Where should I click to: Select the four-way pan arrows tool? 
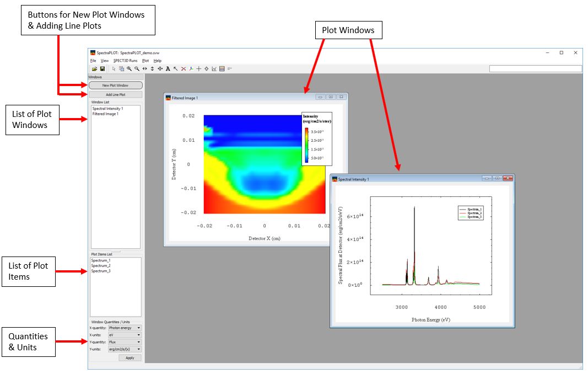(160, 69)
